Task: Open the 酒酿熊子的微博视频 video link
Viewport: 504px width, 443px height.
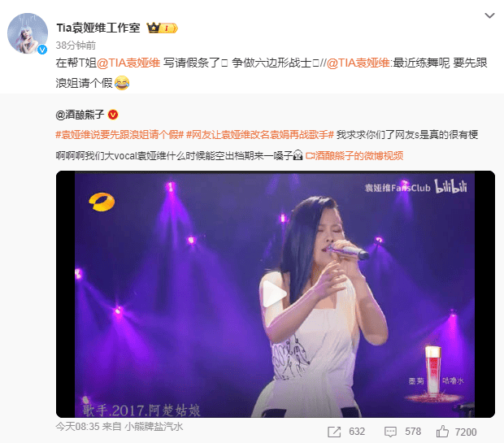Action: coord(354,156)
